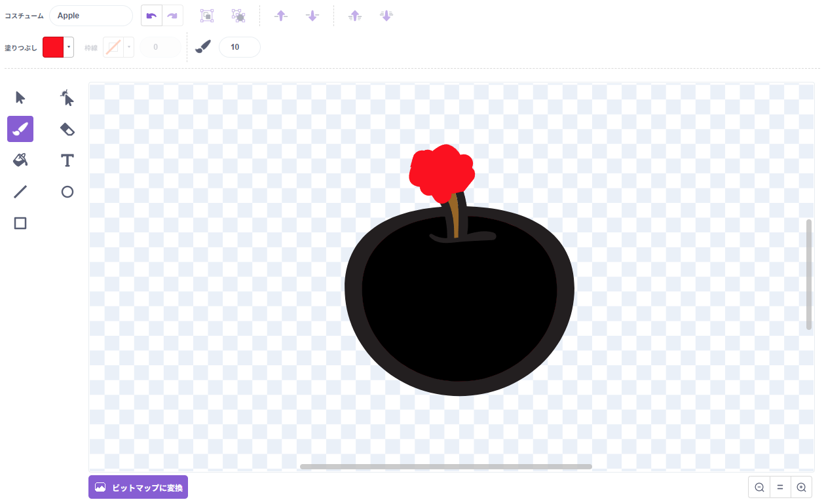Expand the outline color dropdown arrow
Viewport: 826px width, 504px height.
(x=129, y=47)
